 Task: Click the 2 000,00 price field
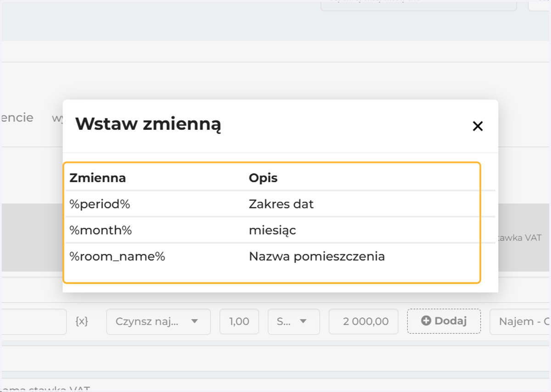click(364, 321)
